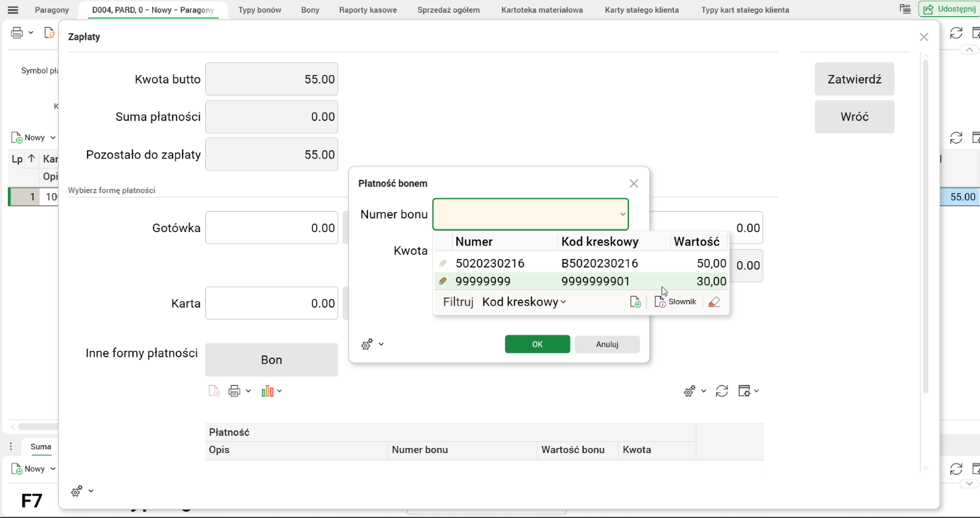Viewport: 980px width, 518px height.
Task: Click the refresh icon in the bottom background toolbar
Action: (956, 469)
